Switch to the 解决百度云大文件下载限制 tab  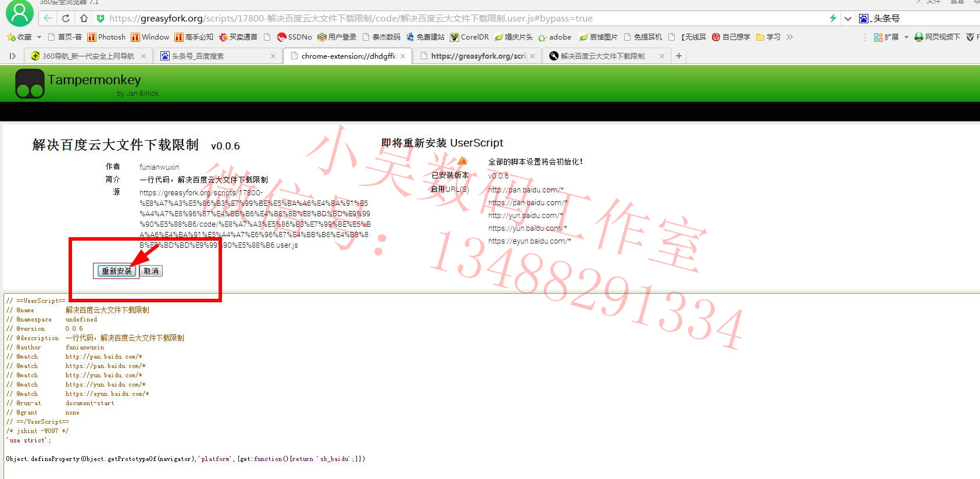click(x=607, y=56)
